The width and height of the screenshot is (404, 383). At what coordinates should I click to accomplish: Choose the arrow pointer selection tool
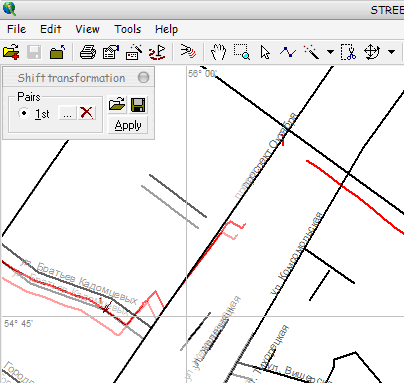click(x=265, y=52)
